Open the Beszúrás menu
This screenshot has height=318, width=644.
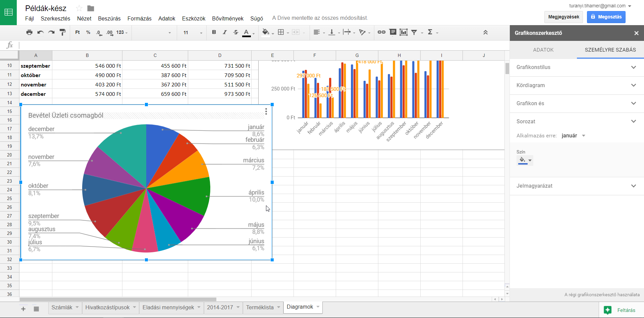(x=109, y=19)
